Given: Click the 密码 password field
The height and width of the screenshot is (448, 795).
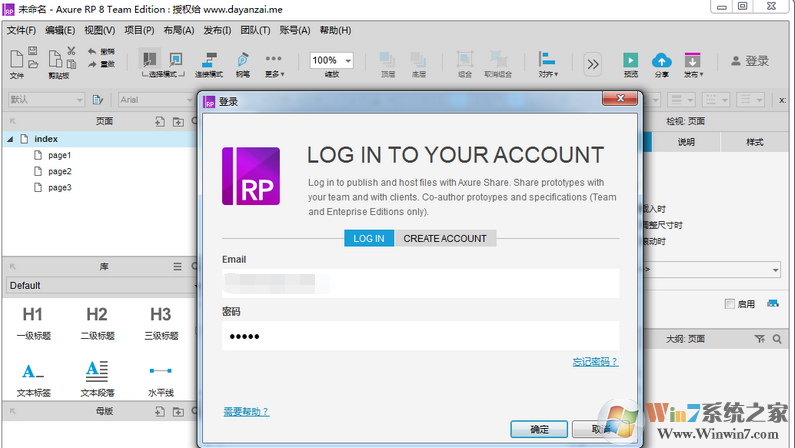Looking at the screenshot, I should coord(420,335).
